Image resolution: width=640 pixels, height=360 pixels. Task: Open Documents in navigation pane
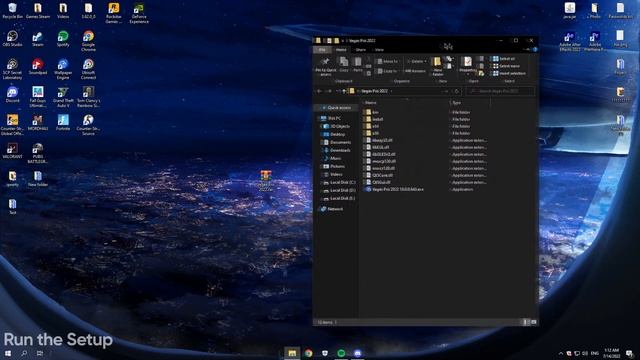click(337, 142)
